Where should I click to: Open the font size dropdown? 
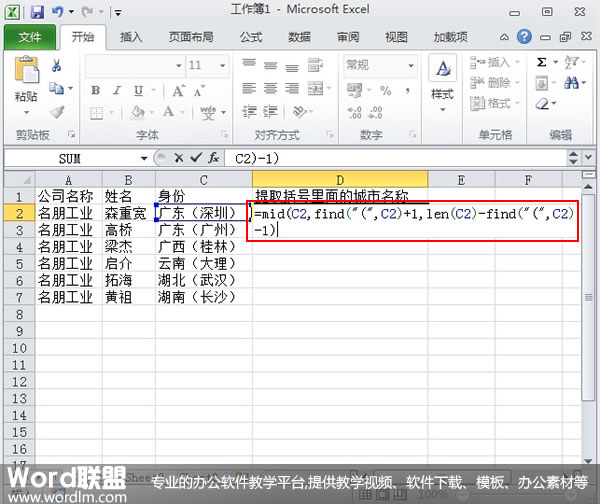pyautogui.click(x=224, y=65)
